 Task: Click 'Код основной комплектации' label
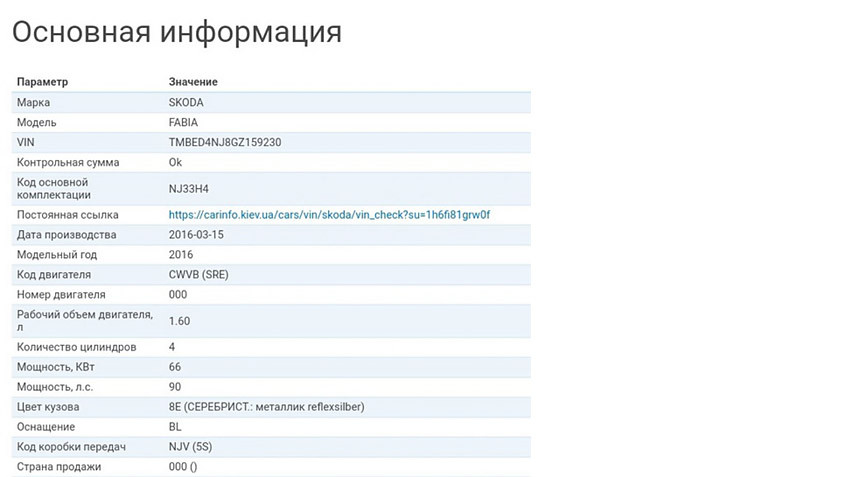point(54,189)
